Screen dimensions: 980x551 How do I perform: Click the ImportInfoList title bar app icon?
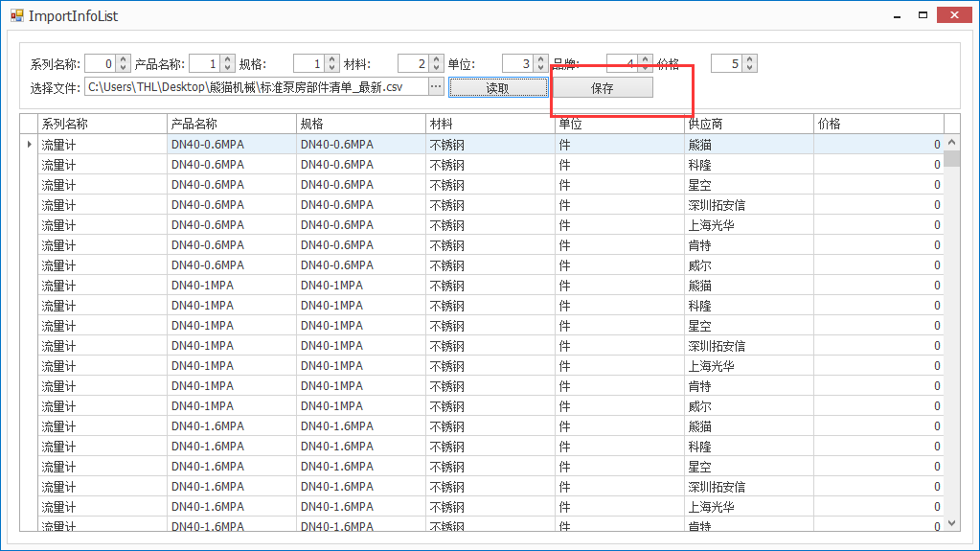click(17, 15)
